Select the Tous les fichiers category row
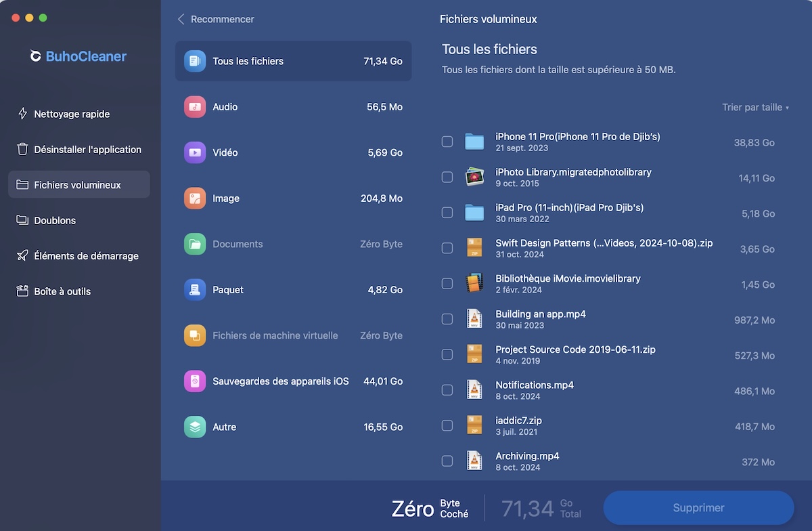 [x=294, y=61]
